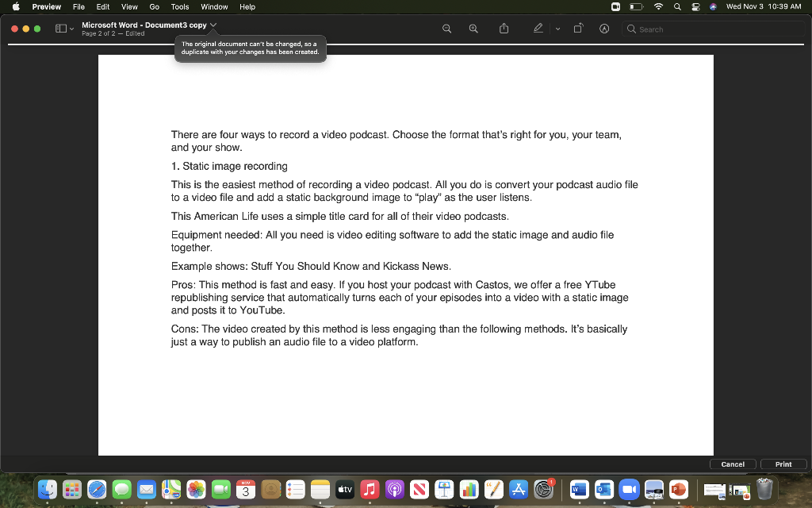
Task: Open Control Center from the menu bar
Action: coord(695,7)
